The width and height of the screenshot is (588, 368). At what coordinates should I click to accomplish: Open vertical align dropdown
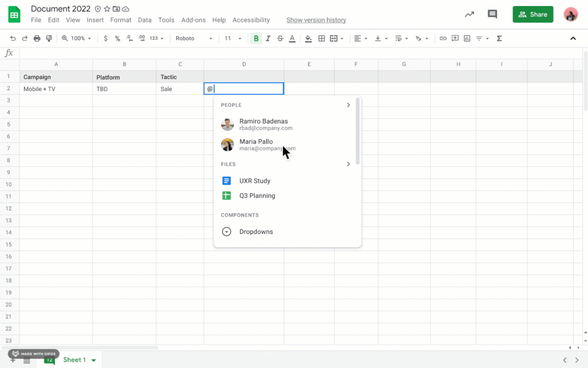pos(381,38)
